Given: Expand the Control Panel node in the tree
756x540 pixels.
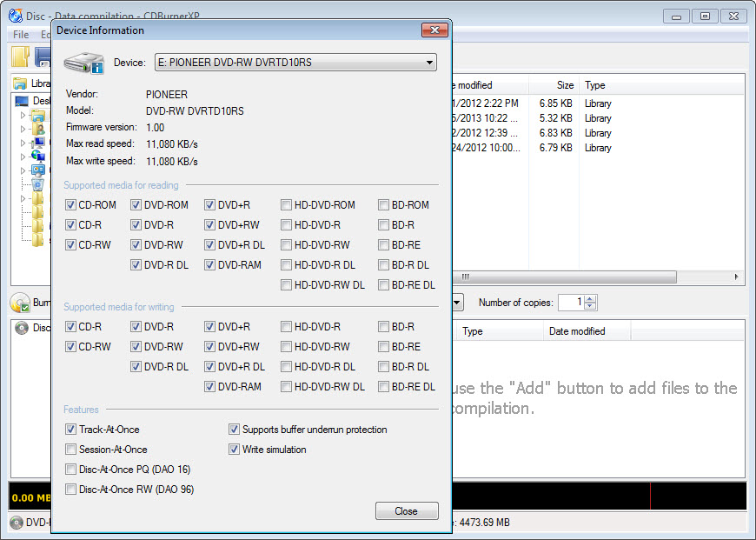Looking at the screenshot, I should (23, 170).
